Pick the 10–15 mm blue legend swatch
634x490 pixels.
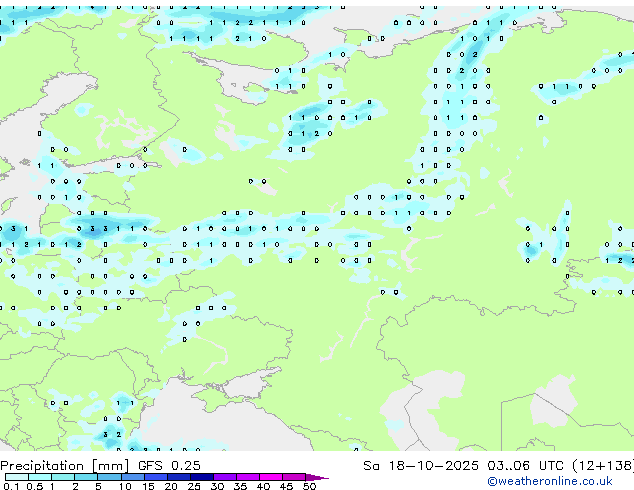(133, 477)
